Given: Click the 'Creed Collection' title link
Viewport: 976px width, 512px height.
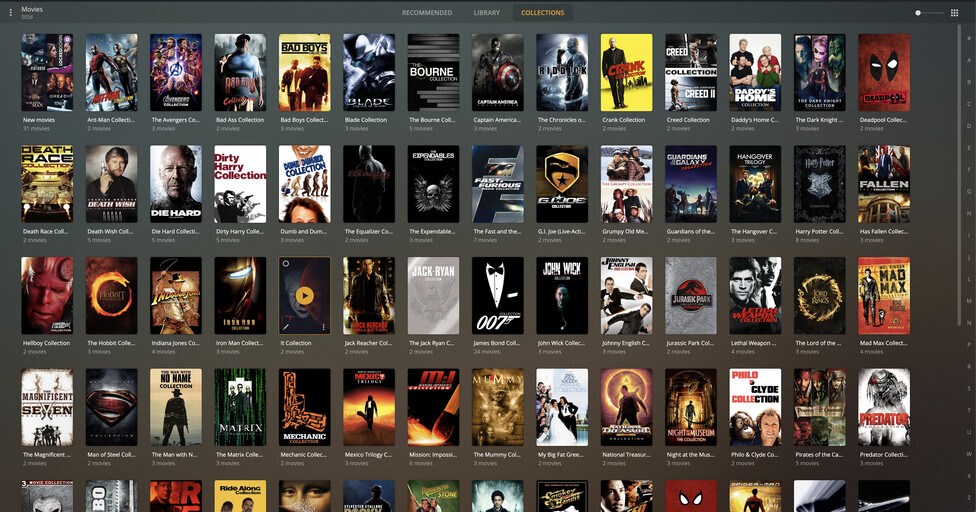Looking at the screenshot, I should [x=688, y=120].
